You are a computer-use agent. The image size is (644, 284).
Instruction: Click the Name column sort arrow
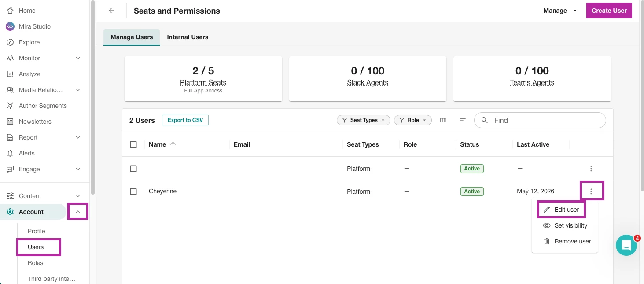click(173, 144)
